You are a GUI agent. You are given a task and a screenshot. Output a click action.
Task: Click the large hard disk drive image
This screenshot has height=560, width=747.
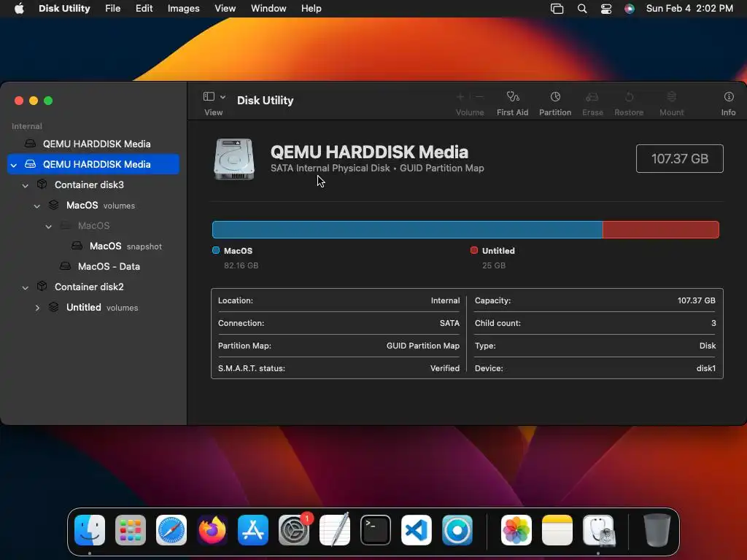[234, 159]
